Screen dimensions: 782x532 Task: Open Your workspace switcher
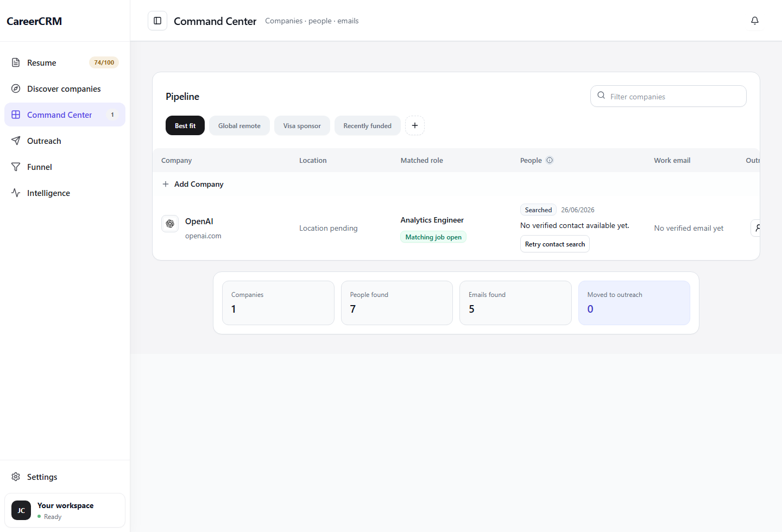[x=65, y=510]
